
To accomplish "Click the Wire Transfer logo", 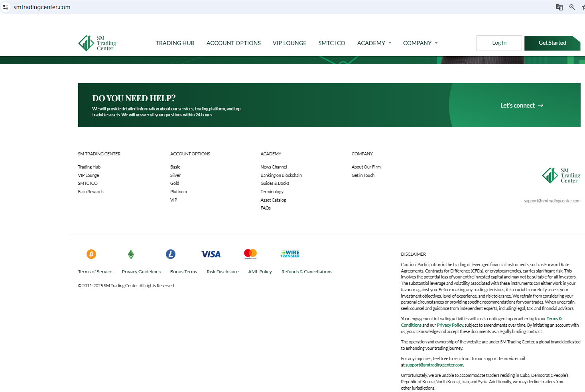I will pos(290,254).
